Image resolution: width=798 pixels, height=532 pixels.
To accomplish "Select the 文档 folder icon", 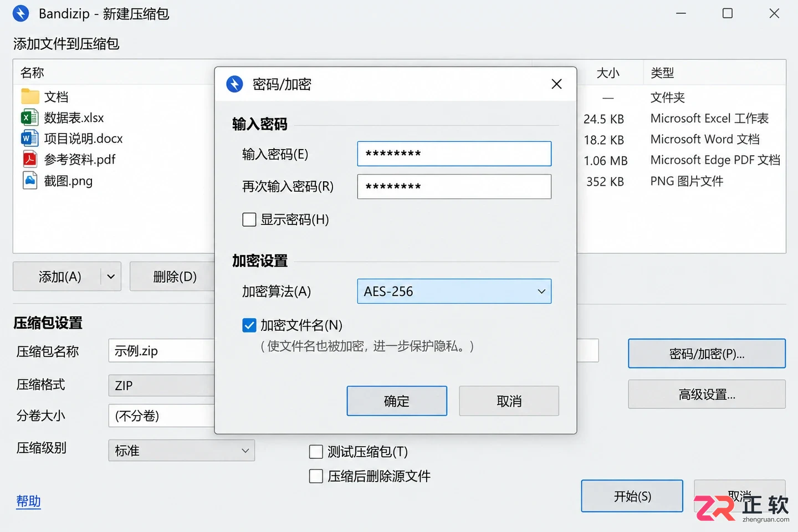I will [x=30, y=96].
